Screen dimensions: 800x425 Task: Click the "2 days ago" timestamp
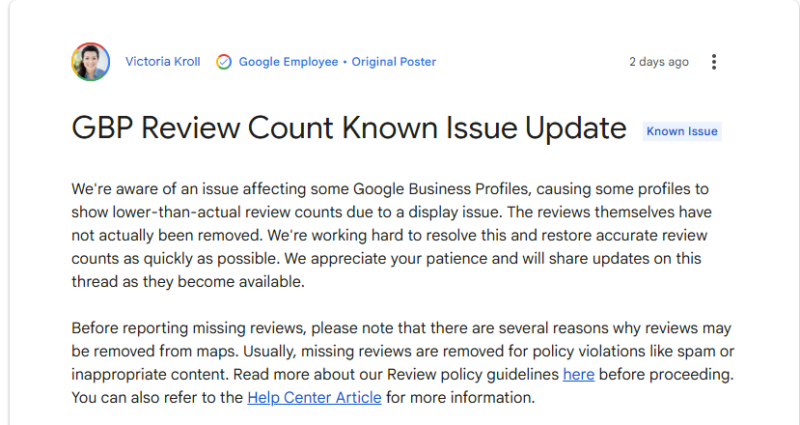click(658, 62)
